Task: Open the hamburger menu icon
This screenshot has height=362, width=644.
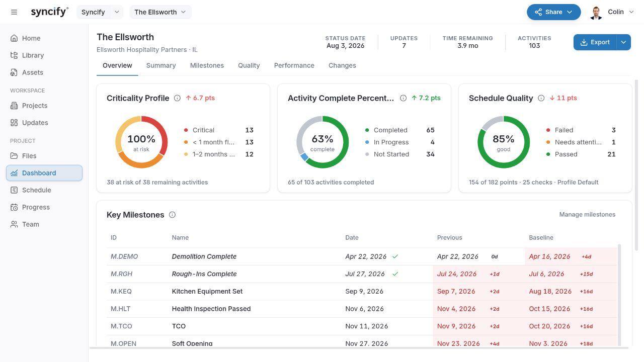Action: 14,12
